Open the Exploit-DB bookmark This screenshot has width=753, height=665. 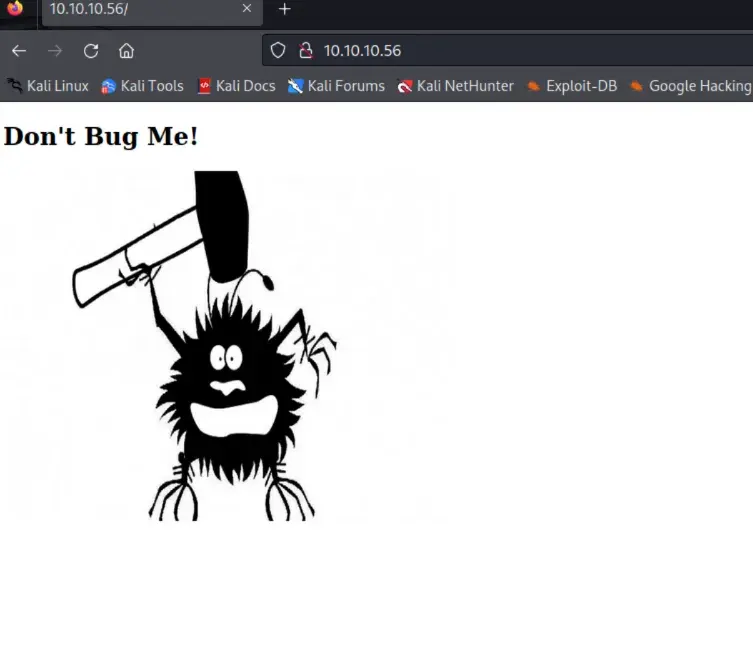click(572, 86)
